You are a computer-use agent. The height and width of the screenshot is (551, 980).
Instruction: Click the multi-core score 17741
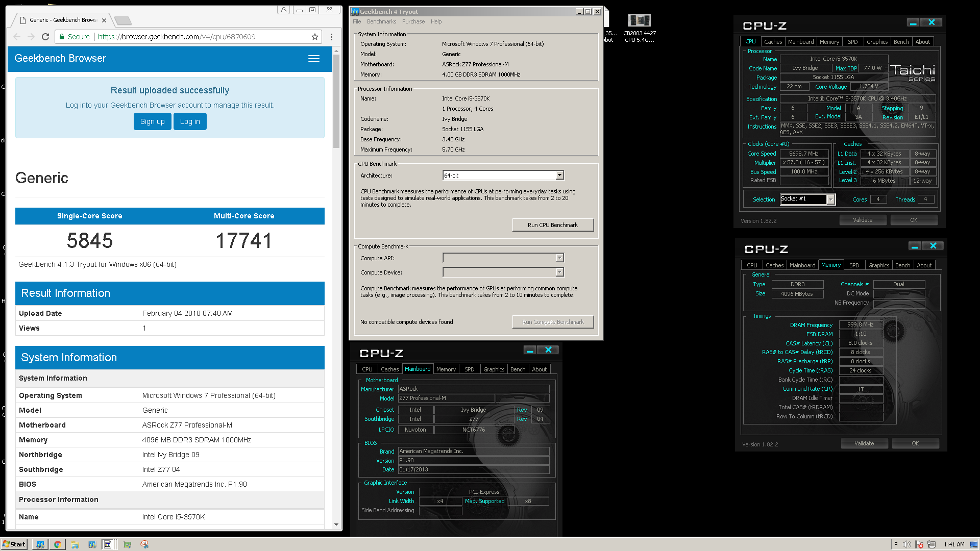(x=244, y=241)
